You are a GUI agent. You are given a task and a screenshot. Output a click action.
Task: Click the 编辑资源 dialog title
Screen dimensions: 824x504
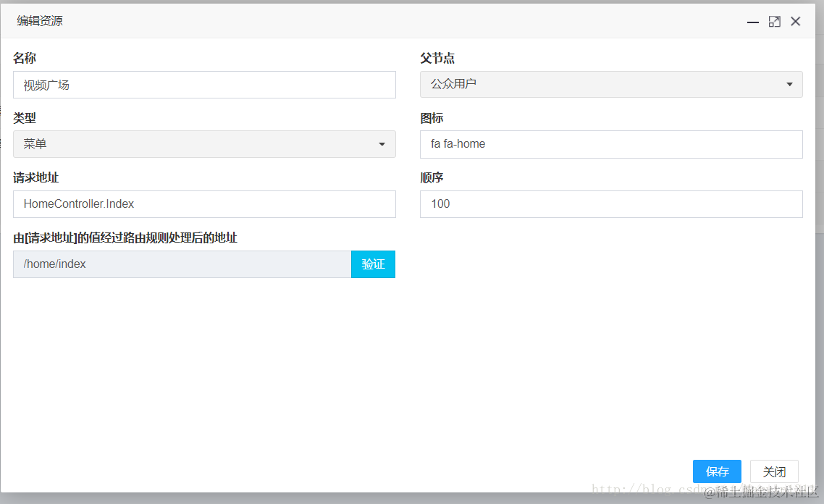pos(40,21)
